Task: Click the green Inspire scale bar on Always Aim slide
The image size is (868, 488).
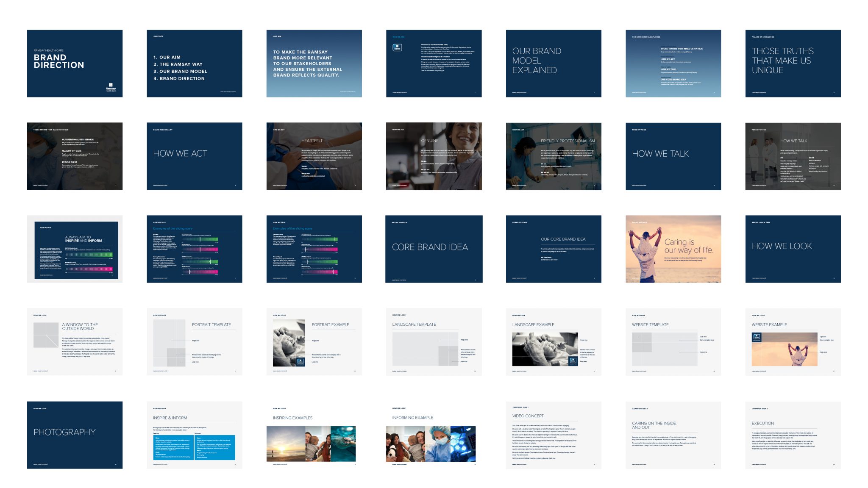Action: click(89, 255)
